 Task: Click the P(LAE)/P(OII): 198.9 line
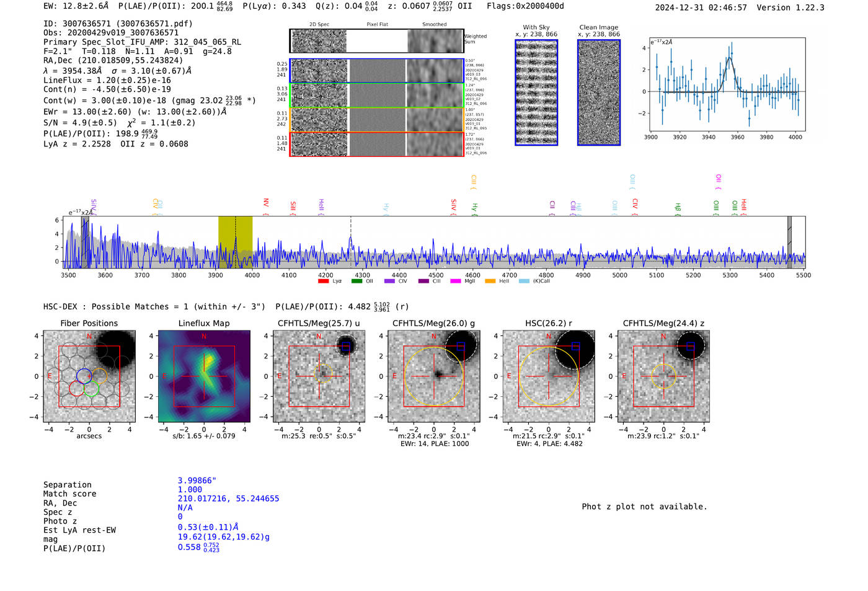[100, 133]
